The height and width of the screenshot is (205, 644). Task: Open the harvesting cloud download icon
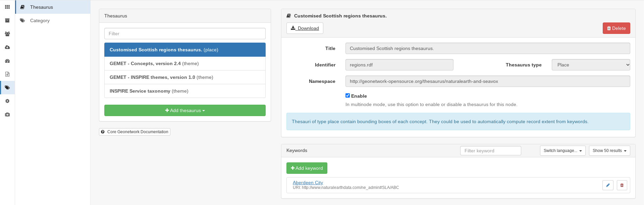[7, 47]
